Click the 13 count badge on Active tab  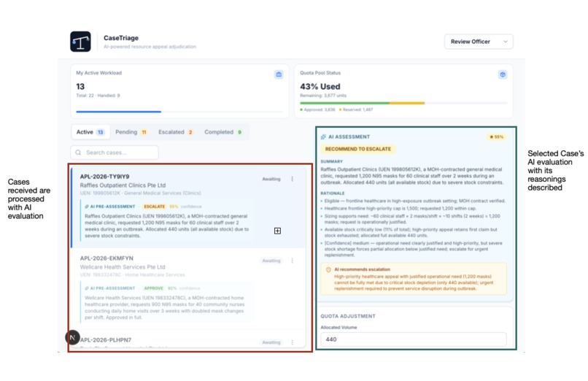coord(101,132)
